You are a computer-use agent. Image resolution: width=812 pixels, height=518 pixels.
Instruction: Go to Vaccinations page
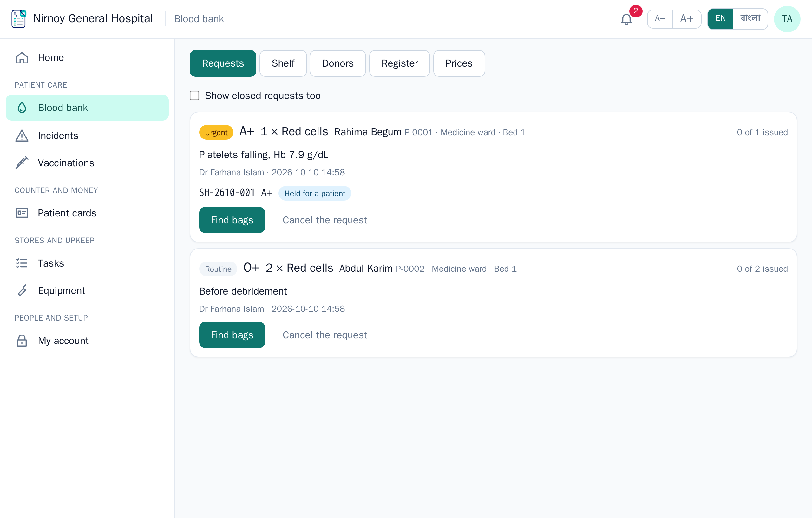[x=87, y=163]
